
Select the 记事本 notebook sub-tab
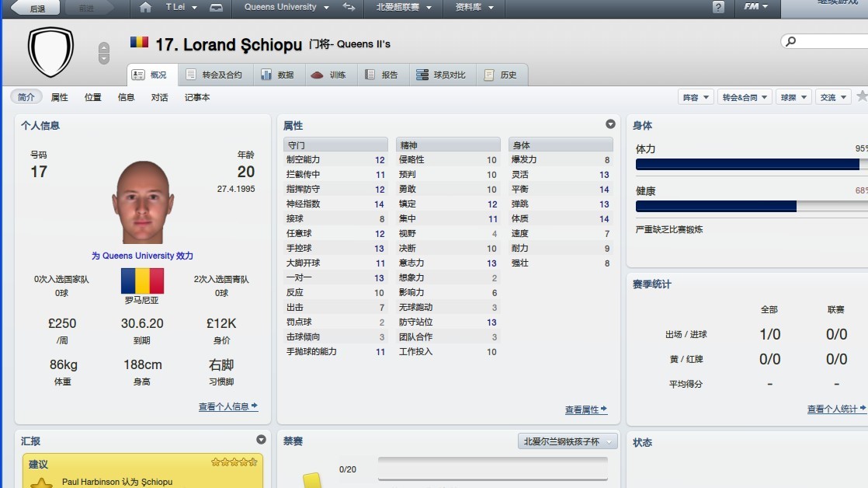[197, 97]
